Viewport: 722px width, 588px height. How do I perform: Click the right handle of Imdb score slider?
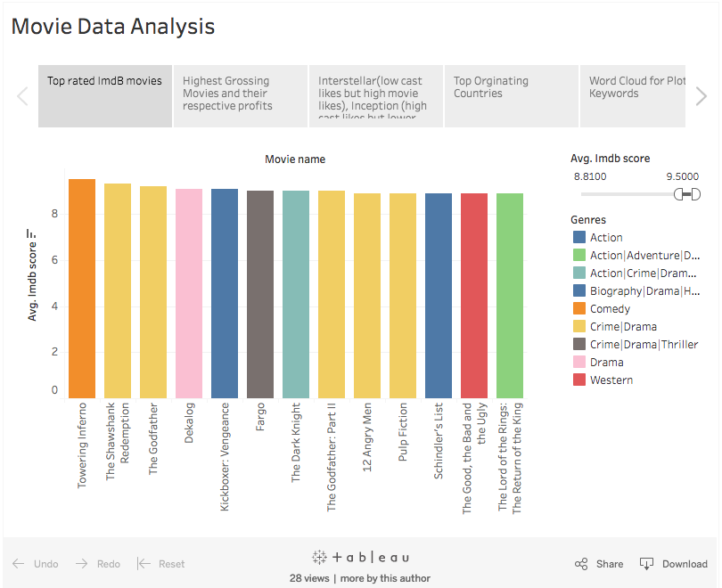(x=696, y=194)
